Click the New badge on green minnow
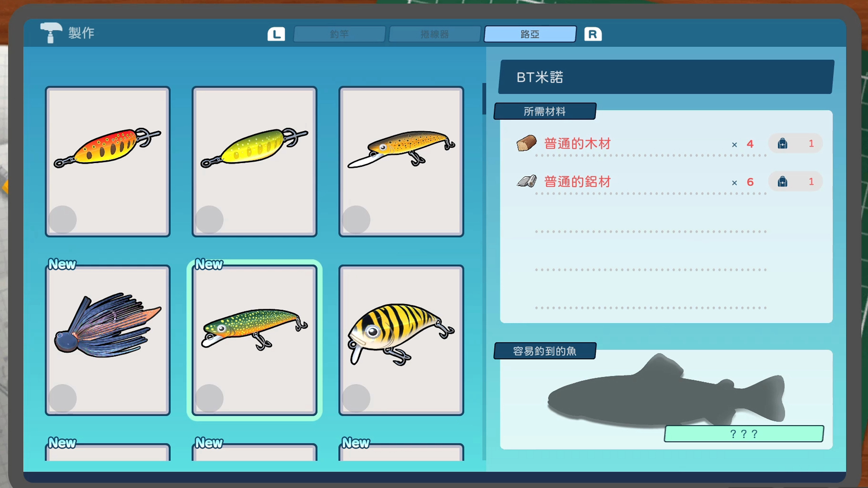The width and height of the screenshot is (868, 488). click(209, 264)
